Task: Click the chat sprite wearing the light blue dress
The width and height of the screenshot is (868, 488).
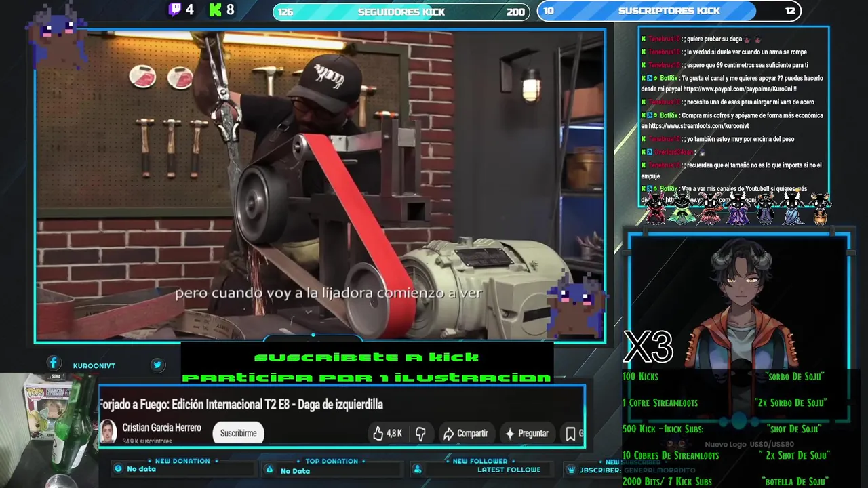Action: click(x=793, y=208)
